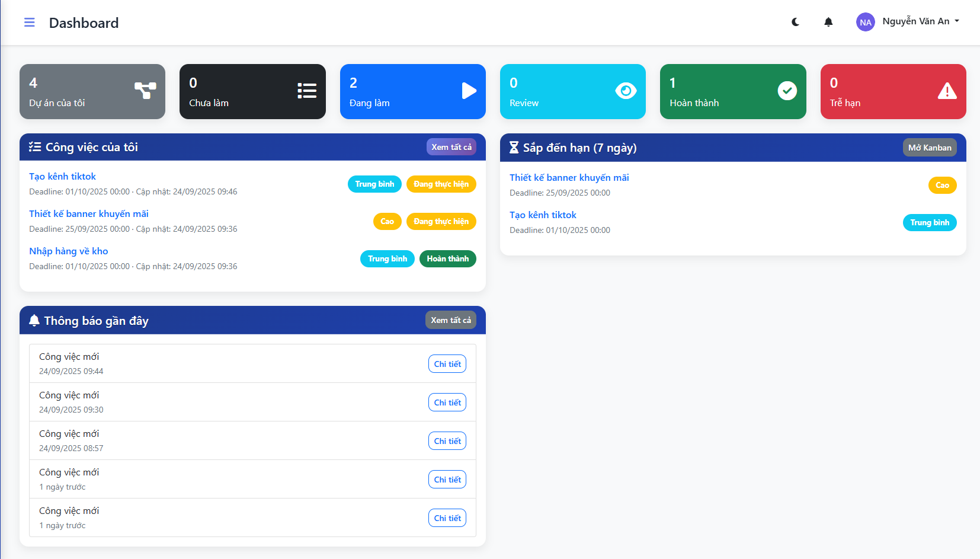Toggle dark mode moon icon
Image resolution: width=980 pixels, height=559 pixels.
coord(795,22)
